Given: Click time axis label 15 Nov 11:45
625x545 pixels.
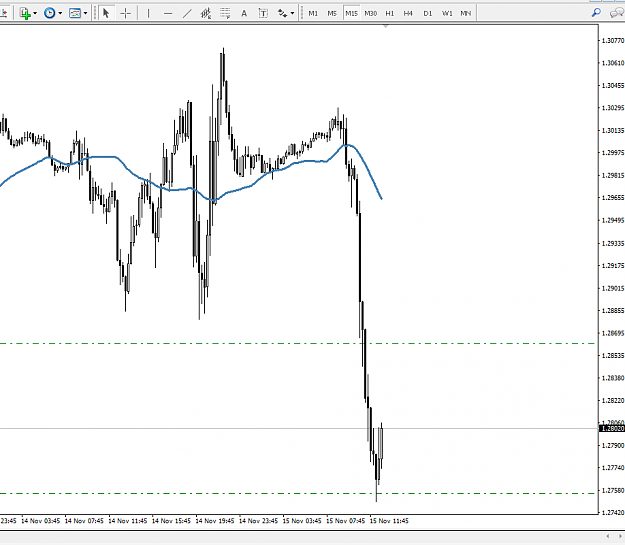Looking at the screenshot, I should [x=389, y=521].
